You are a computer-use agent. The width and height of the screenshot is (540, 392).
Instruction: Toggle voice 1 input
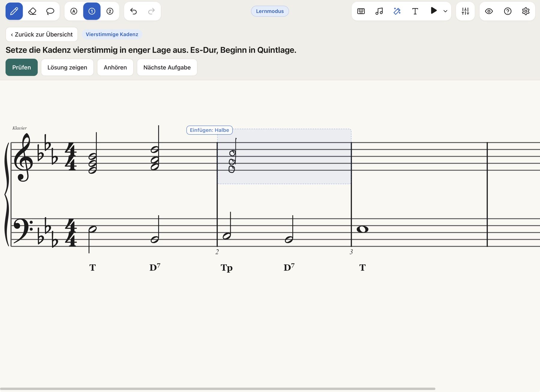(92, 11)
